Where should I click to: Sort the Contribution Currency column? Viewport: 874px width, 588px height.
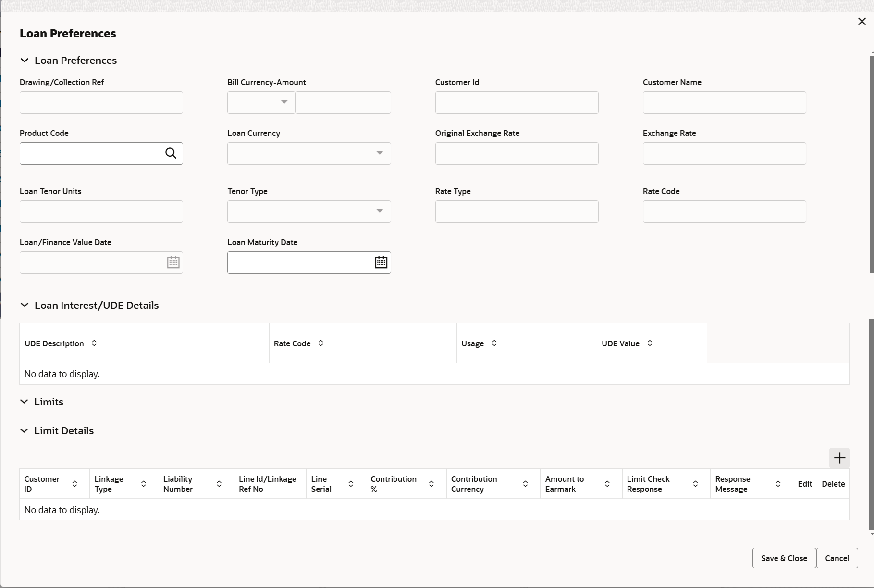525,484
